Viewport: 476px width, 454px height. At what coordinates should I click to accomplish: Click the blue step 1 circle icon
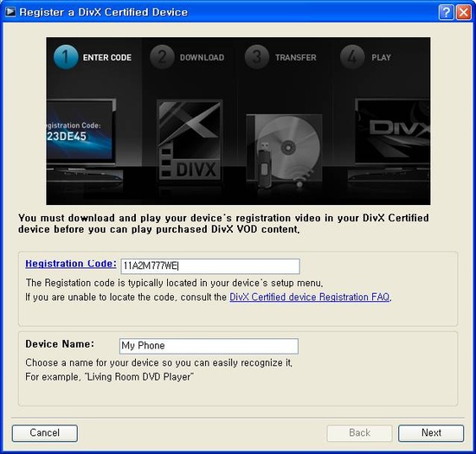pyautogui.click(x=66, y=57)
